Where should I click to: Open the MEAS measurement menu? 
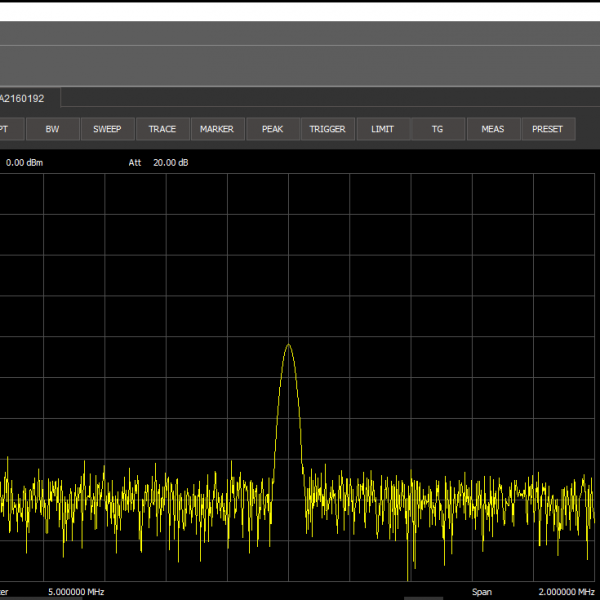point(492,129)
